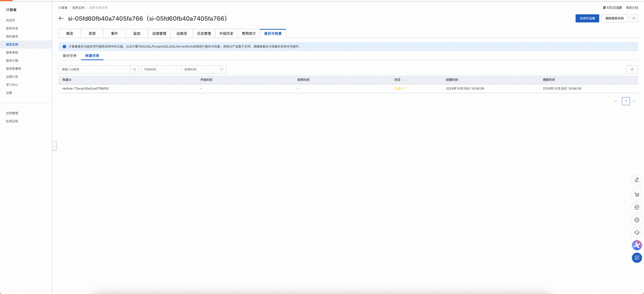Open the shopping cart floating icon
Viewport: 644px width, 294px height.
click(x=637, y=195)
